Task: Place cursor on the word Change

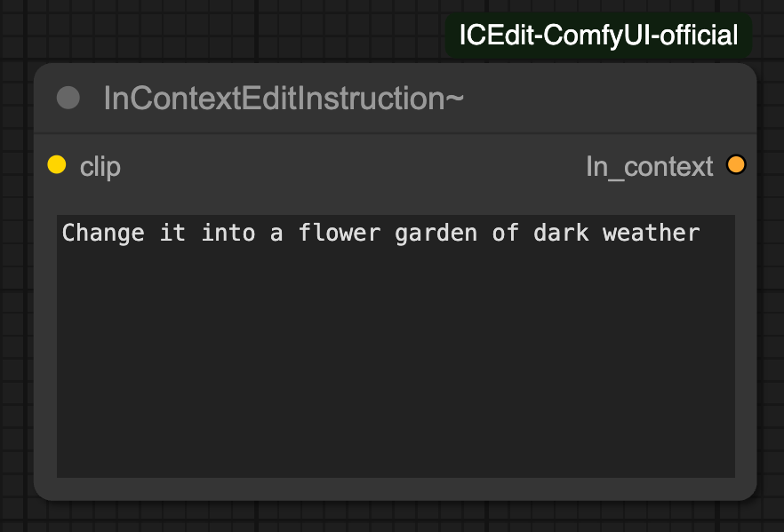Action: click(103, 234)
